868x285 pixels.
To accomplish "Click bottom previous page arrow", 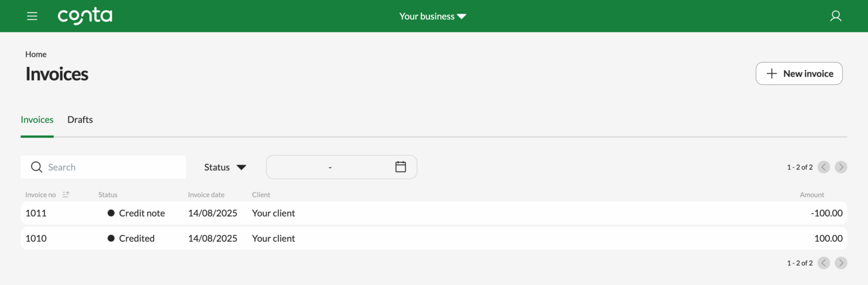I will click(x=824, y=263).
